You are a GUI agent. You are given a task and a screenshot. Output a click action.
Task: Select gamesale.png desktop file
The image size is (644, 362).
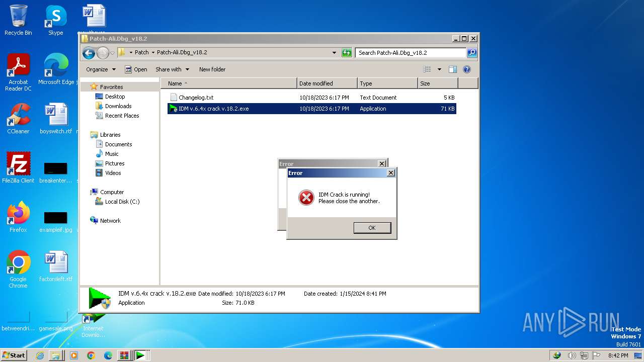pyautogui.click(x=56, y=322)
